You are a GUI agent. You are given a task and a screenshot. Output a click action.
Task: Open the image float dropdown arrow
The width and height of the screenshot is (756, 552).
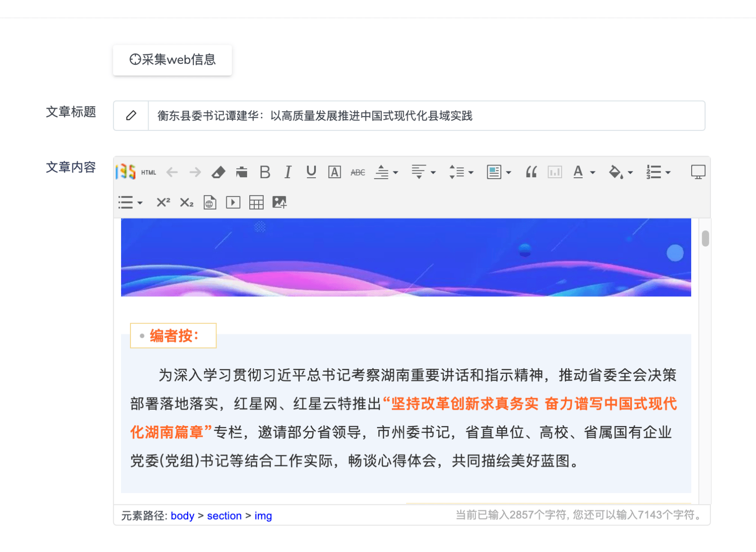[x=508, y=173]
